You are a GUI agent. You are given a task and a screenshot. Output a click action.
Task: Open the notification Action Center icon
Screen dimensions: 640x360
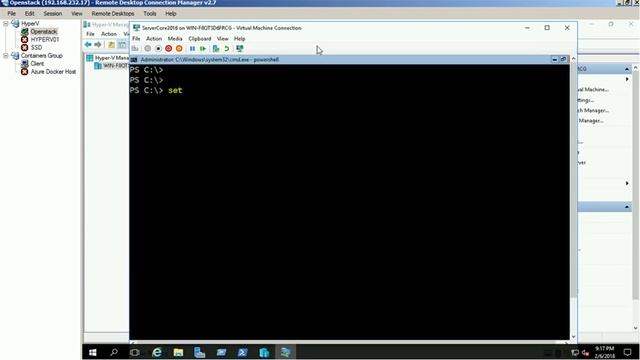click(x=628, y=352)
